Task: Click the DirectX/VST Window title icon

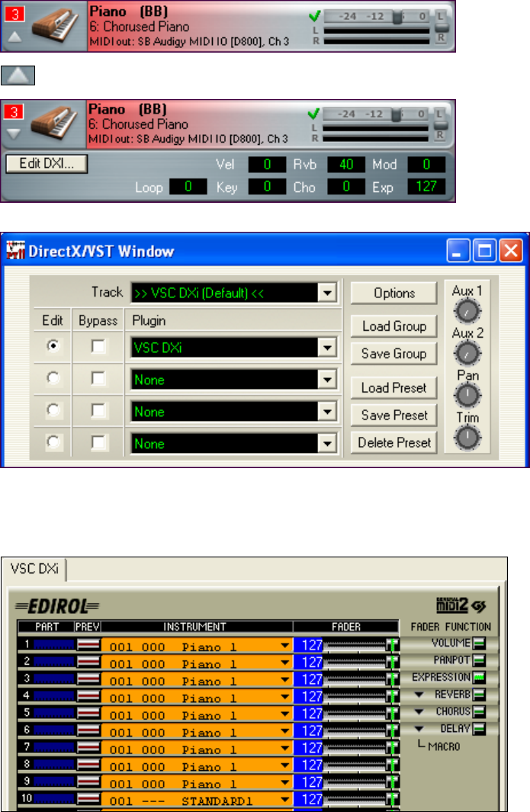Action: click(15, 251)
